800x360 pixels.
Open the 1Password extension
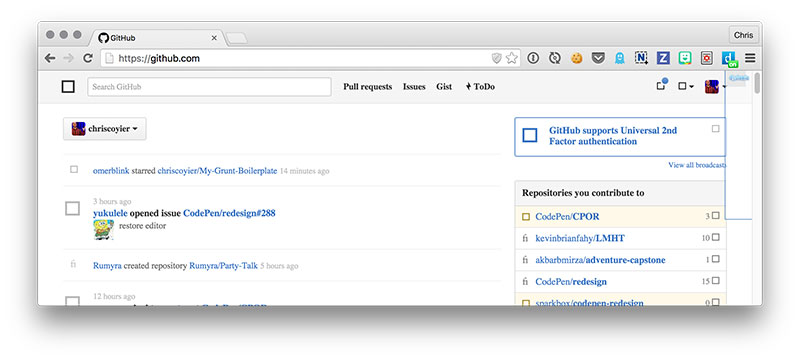click(x=533, y=58)
